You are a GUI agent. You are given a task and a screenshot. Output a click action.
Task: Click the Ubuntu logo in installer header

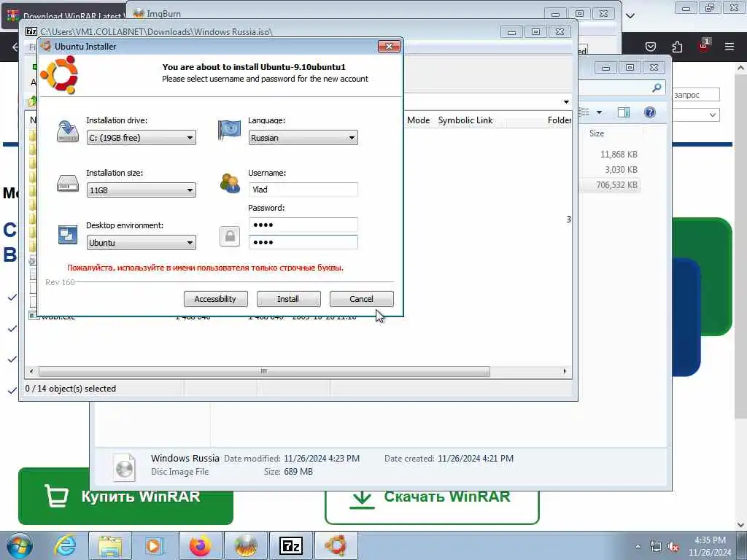(x=59, y=75)
